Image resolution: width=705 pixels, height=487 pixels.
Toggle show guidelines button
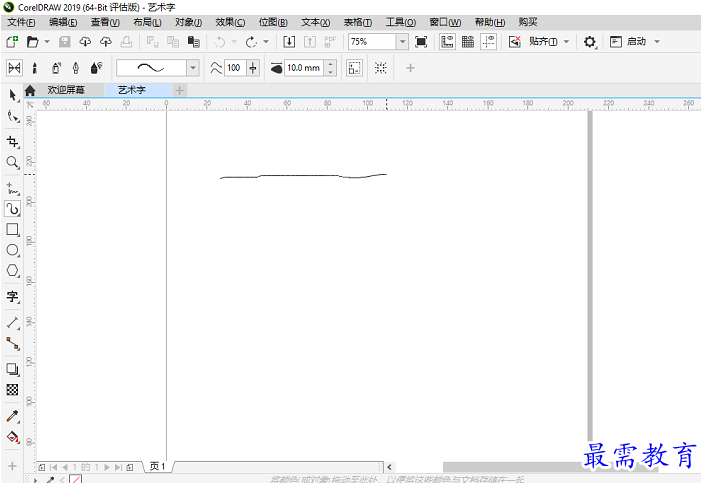pos(489,42)
